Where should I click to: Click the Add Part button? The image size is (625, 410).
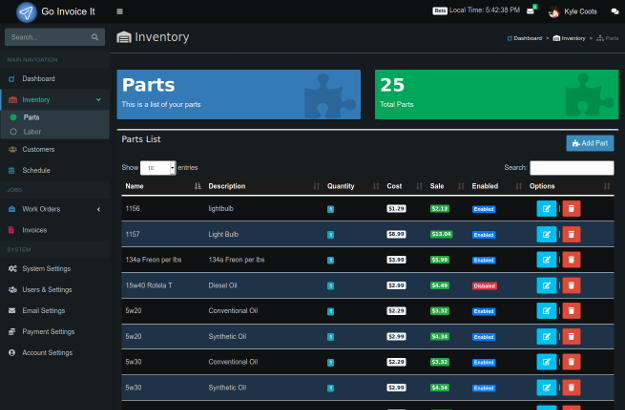point(589,143)
